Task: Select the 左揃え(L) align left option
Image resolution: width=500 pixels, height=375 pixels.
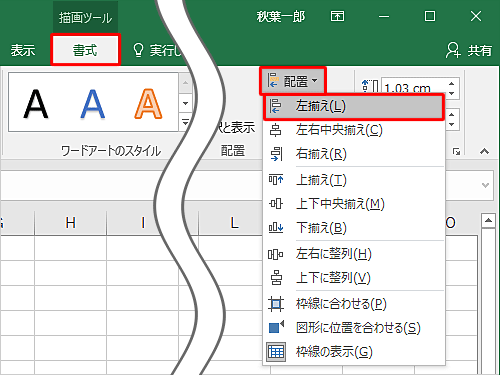Action: tap(354, 107)
